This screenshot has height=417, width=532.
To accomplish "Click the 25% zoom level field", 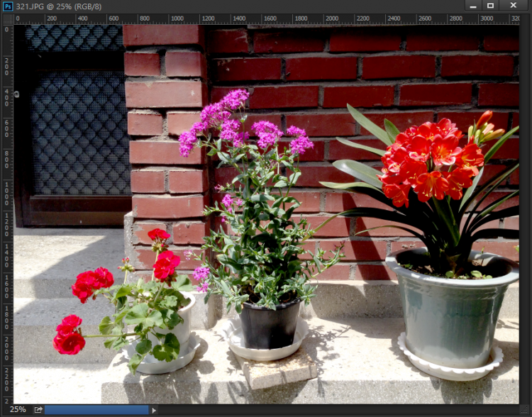I will (18, 410).
